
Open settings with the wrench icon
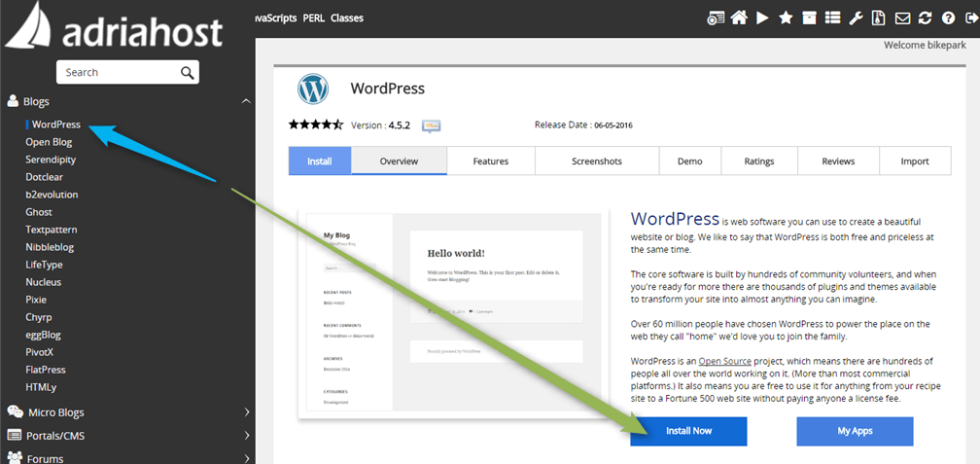856,18
